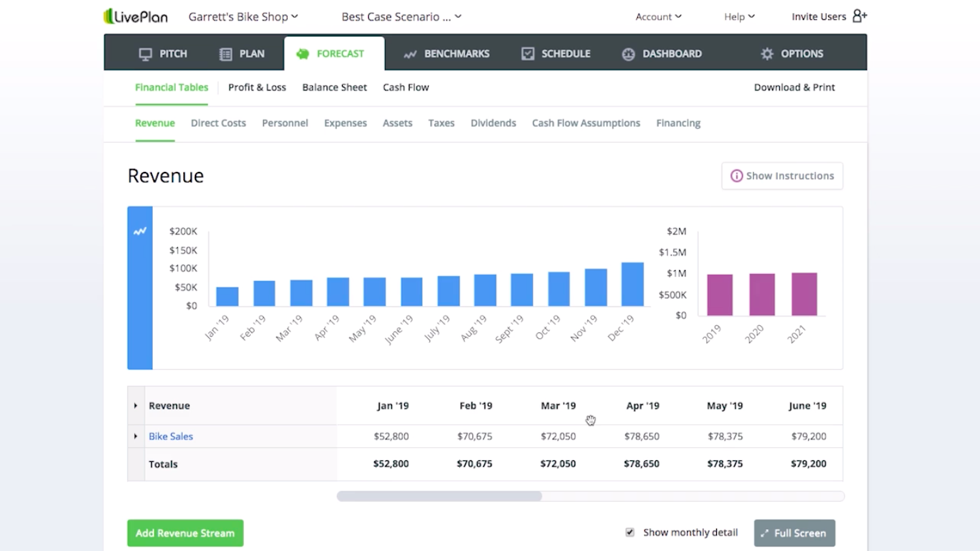Open the Best Case Scenario dropdown
This screenshot has width=980, height=551.
[401, 16]
